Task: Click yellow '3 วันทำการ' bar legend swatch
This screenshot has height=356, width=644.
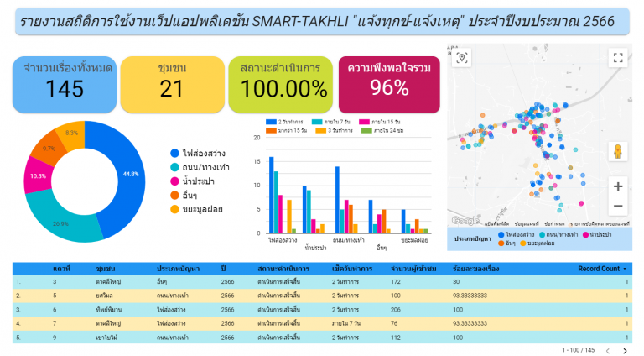Action: click(320, 130)
